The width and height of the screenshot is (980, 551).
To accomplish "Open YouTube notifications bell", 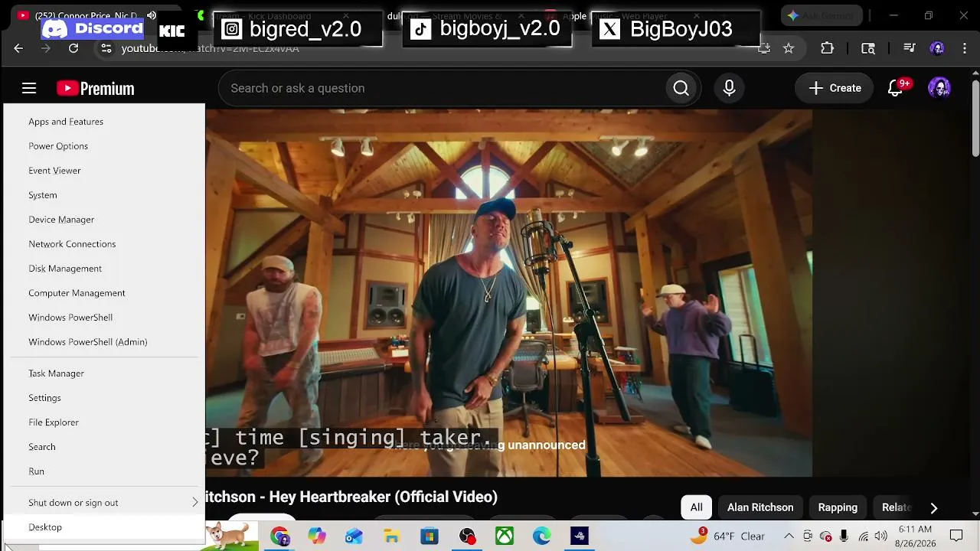I will pyautogui.click(x=895, y=88).
